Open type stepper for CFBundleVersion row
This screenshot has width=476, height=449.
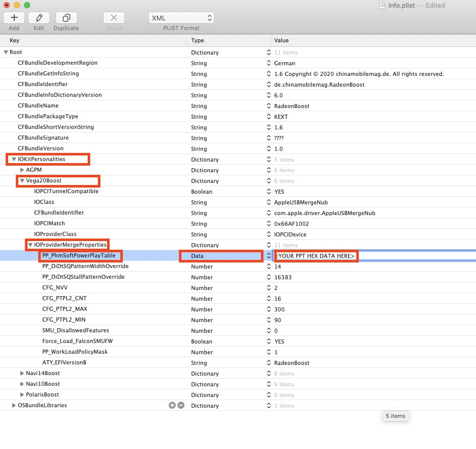pyautogui.click(x=269, y=148)
